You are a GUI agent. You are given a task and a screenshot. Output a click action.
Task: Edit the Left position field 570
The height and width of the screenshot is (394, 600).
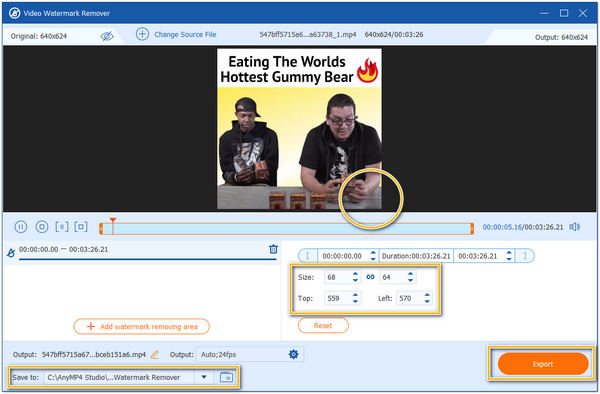409,298
